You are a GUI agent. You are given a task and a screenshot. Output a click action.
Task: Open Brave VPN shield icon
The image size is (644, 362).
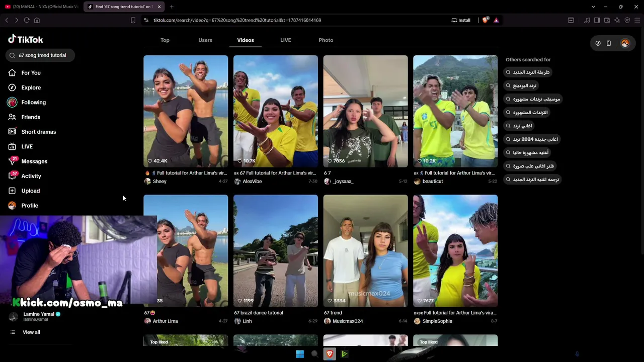627,20
